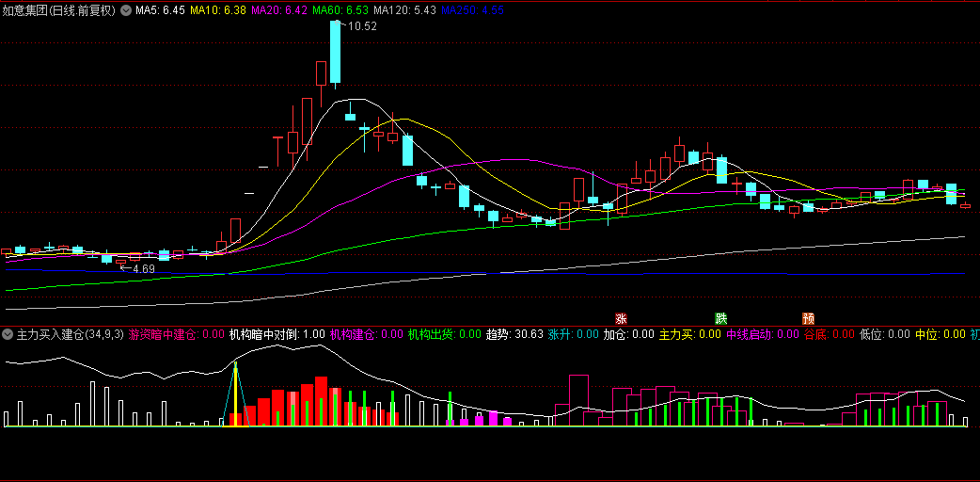Select the magenta MA20: 6.42 label
The height and width of the screenshot is (482, 980).
click(279, 10)
